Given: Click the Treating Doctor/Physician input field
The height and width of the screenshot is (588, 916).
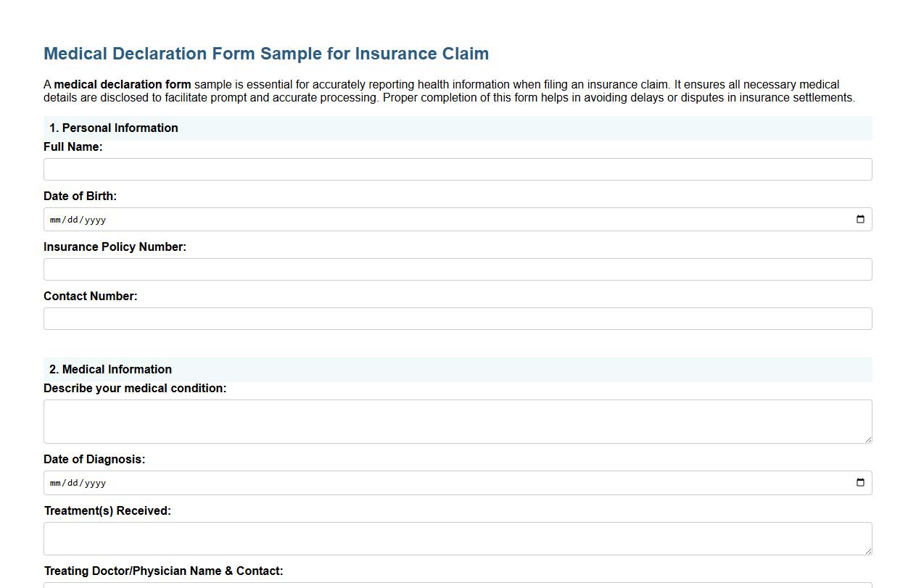Looking at the screenshot, I should tap(458, 584).
